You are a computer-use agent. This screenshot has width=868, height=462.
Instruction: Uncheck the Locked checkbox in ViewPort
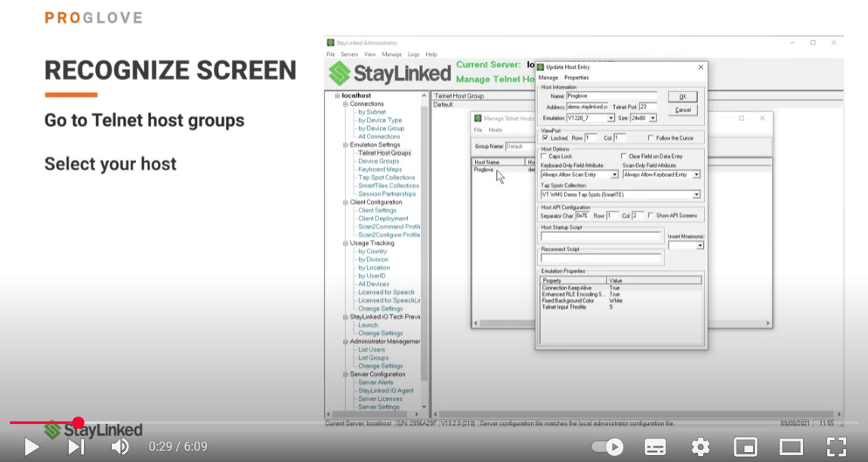545,138
